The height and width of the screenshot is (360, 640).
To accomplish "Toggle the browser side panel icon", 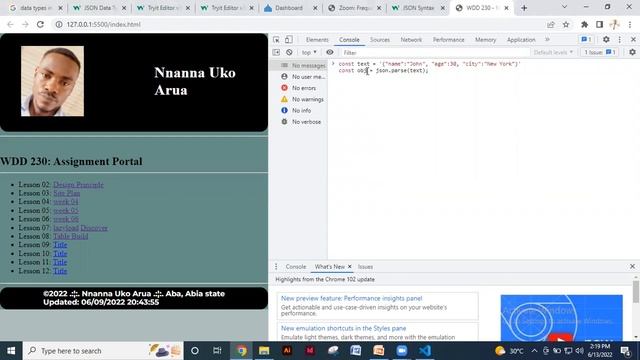I will 599,24.
